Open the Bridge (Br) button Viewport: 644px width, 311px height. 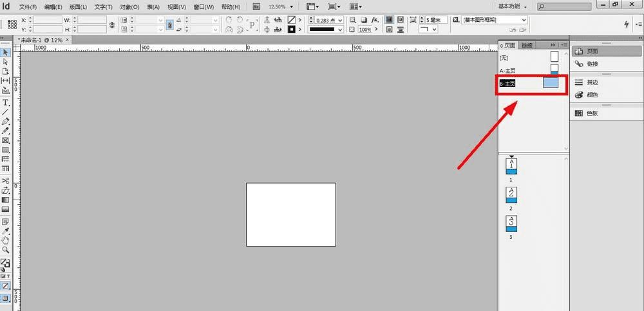point(256,6)
